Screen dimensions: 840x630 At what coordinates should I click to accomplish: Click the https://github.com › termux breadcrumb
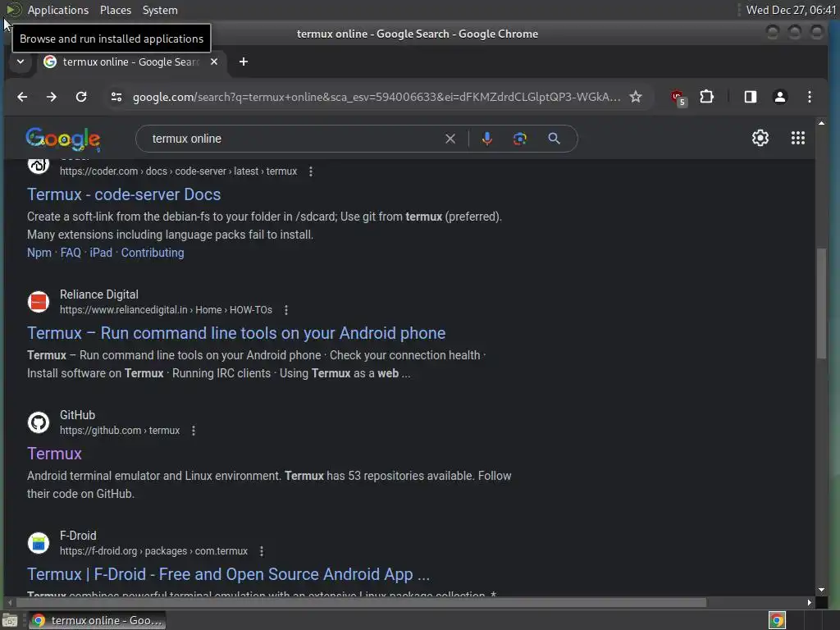pyautogui.click(x=120, y=431)
